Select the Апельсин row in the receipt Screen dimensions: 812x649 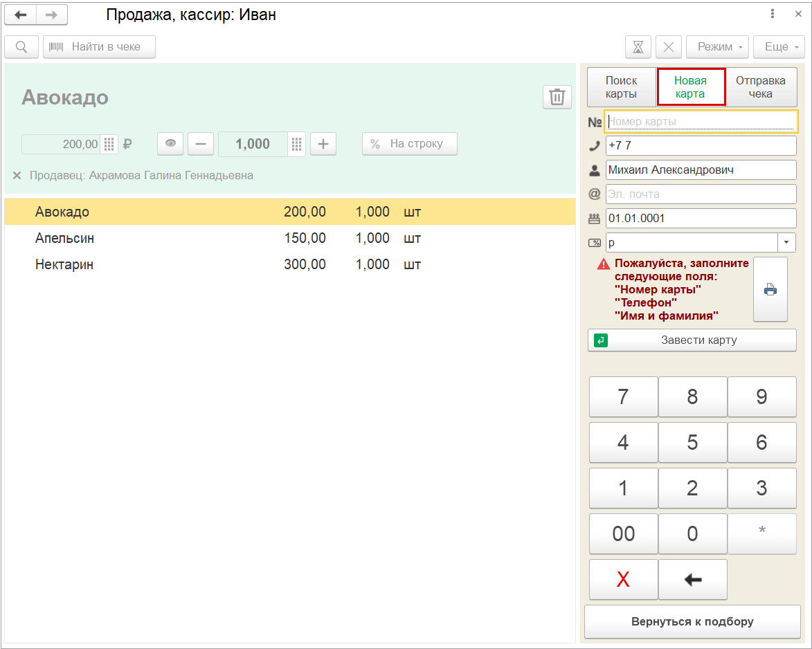pos(290,238)
